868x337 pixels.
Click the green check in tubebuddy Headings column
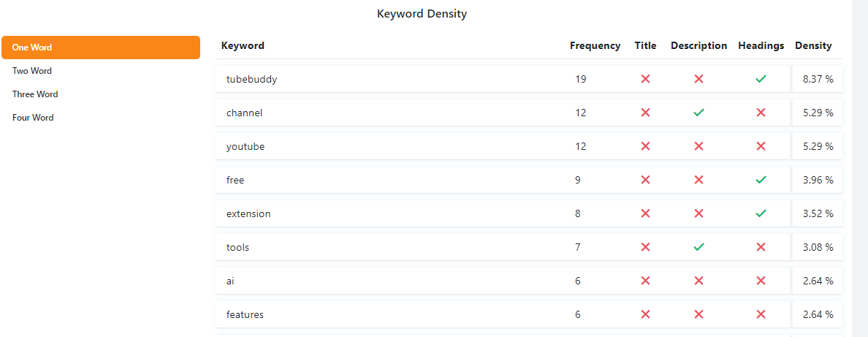[761, 79]
